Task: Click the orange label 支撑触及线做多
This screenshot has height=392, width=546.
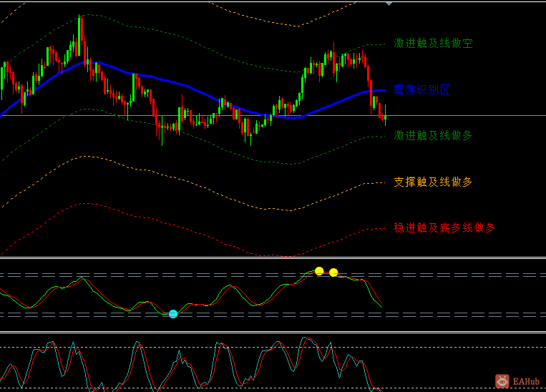Action: click(x=433, y=182)
